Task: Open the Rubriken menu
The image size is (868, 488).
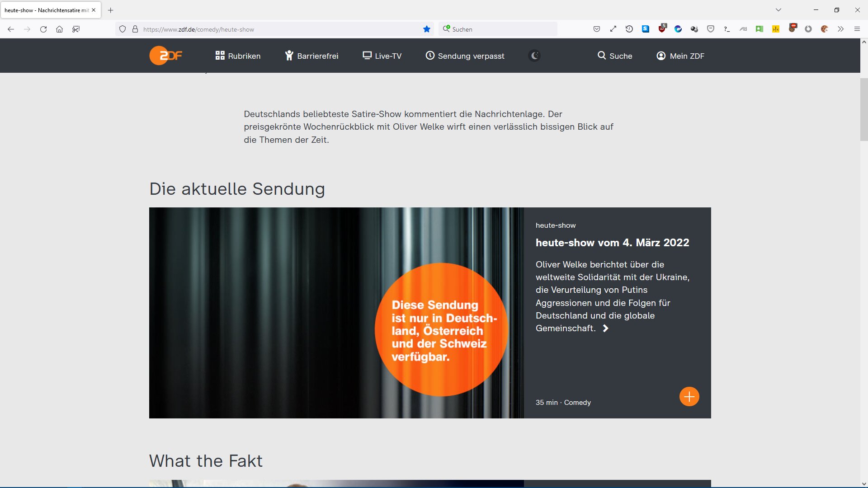Action: [x=238, y=56]
